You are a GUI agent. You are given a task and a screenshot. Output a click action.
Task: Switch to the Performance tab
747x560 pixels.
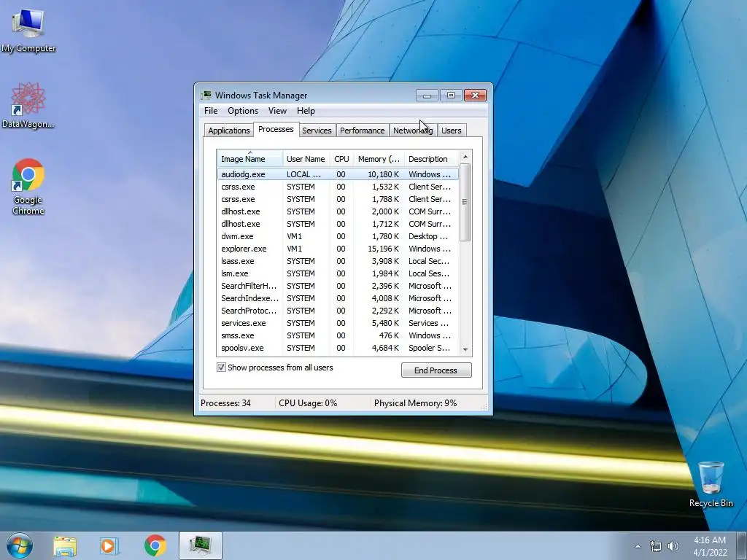click(362, 131)
